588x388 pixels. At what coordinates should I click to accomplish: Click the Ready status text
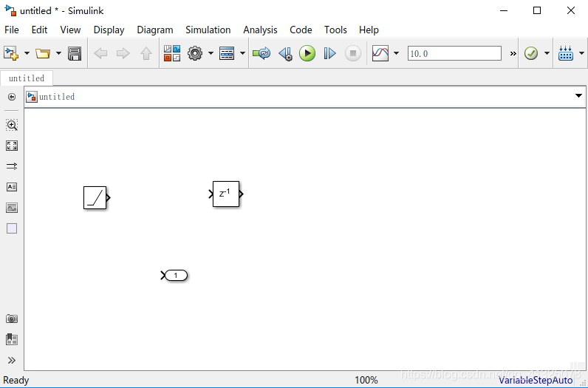(x=16, y=380)
